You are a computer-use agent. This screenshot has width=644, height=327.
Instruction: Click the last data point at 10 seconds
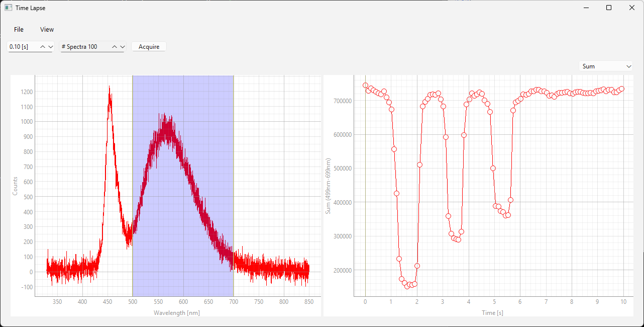click(621, 89)
